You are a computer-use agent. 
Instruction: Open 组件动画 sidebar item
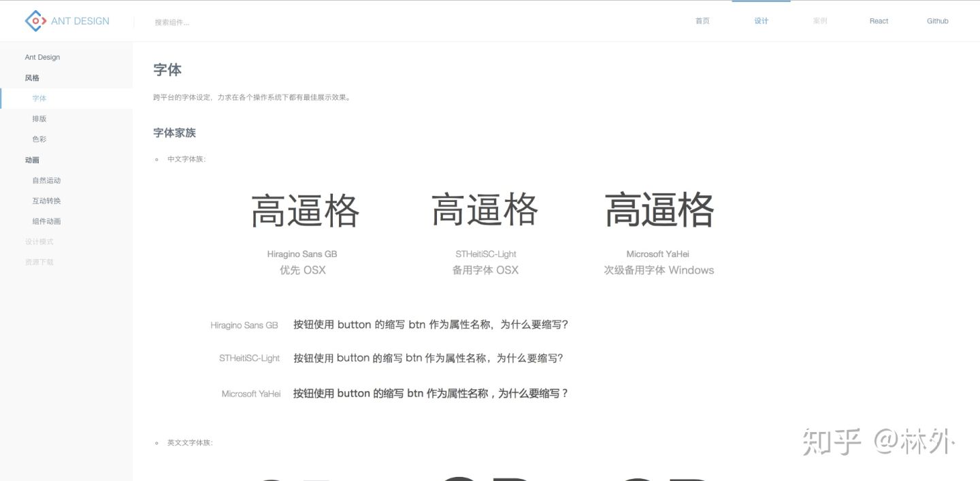[x=46, y=222]
